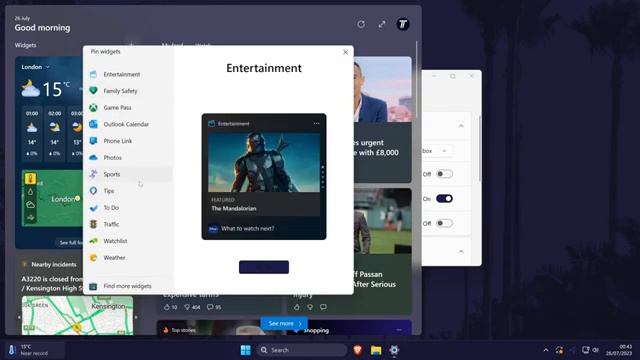Viewport: 640px width, 360px height.
Task: Show hidden system tray icons
Action: pyautogui.click(x=546, y=350)
